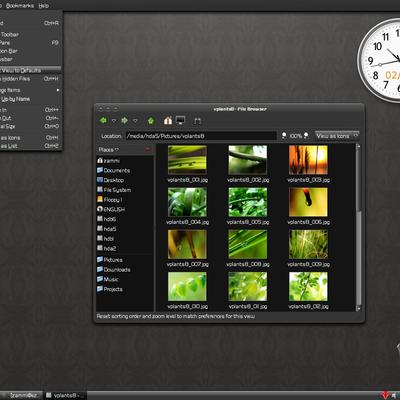This screenshot has height=400, width=400.
Task: Toggle Show Hidden Files menu entry
Action: [31, 79]
